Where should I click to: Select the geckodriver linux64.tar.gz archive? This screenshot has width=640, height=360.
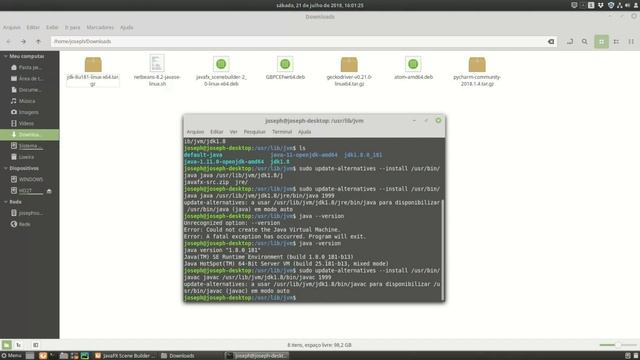pyautogui.click(x=349, y=71)
